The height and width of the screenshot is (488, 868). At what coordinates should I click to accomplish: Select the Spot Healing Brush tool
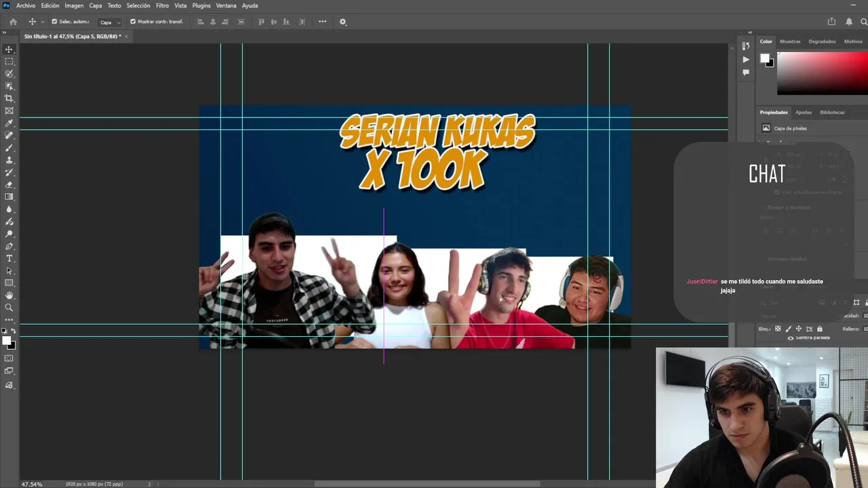(x=9, y=136)
